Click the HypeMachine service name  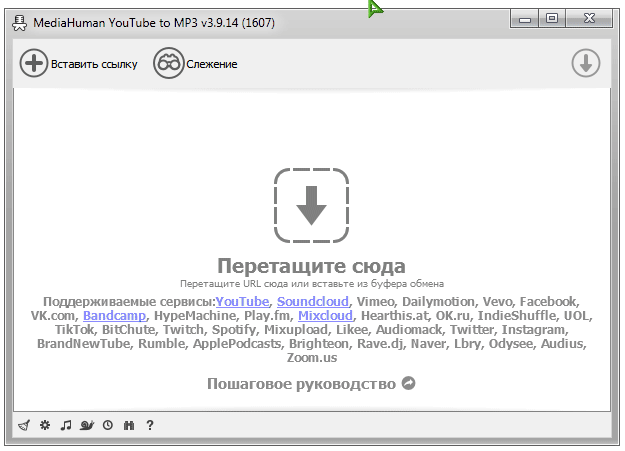click(x=195, y=315)
